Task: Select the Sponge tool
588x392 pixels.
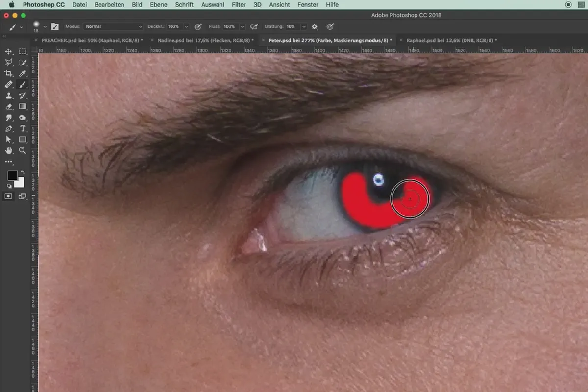Action: pos(23,118)
